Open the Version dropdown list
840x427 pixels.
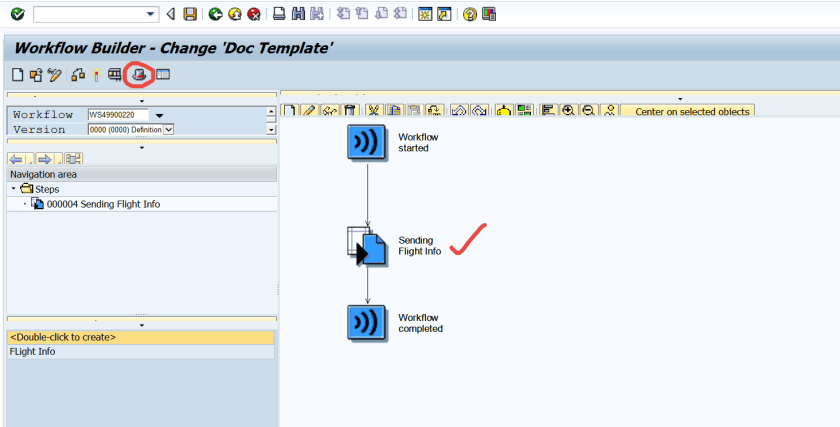click(x=168, y=130)
